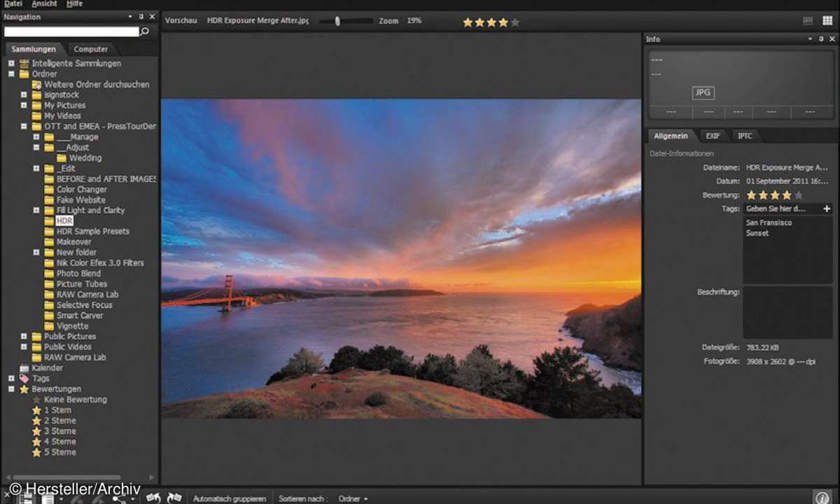Select the HDR Sample Presets folder
The height and width of the screenshot is (504, 840).
click(x=93, y=232)
